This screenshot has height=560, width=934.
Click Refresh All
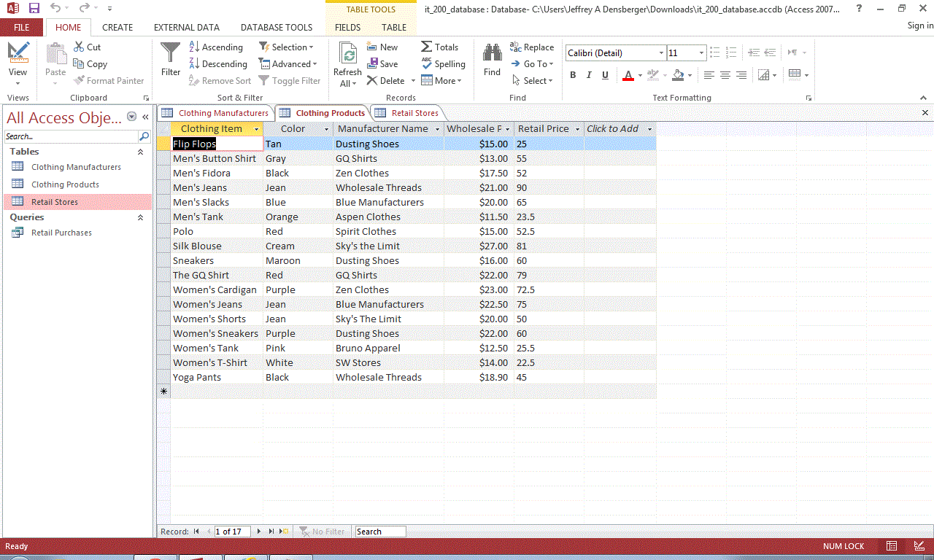(347, 63)
